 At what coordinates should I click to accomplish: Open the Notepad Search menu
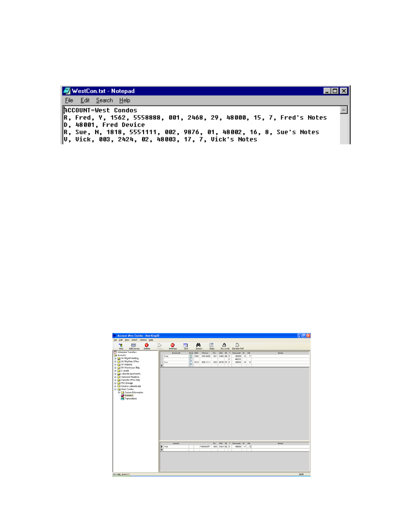click(x=104, y=100)
